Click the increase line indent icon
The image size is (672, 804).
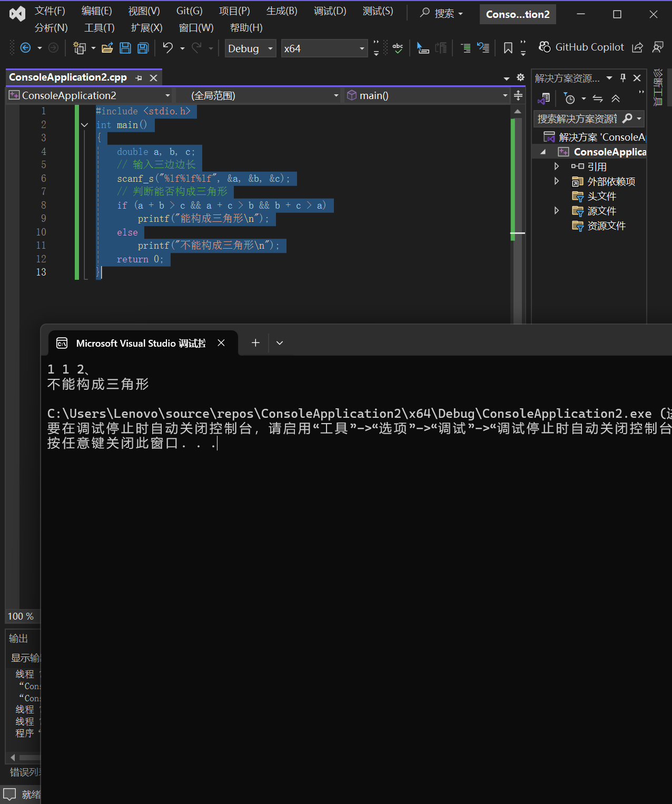tap(441, 48)
